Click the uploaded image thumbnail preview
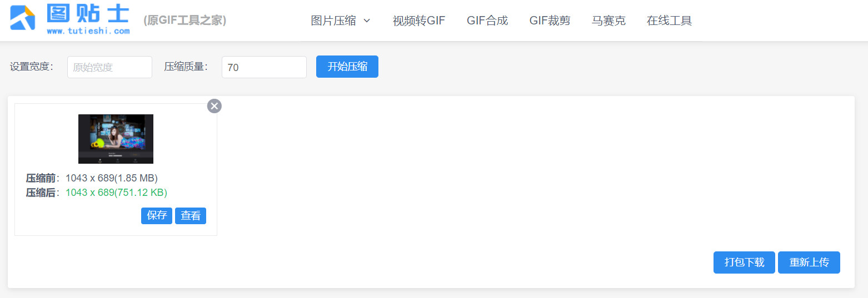This screenshot has width=868, height=298. click(116, 139)
